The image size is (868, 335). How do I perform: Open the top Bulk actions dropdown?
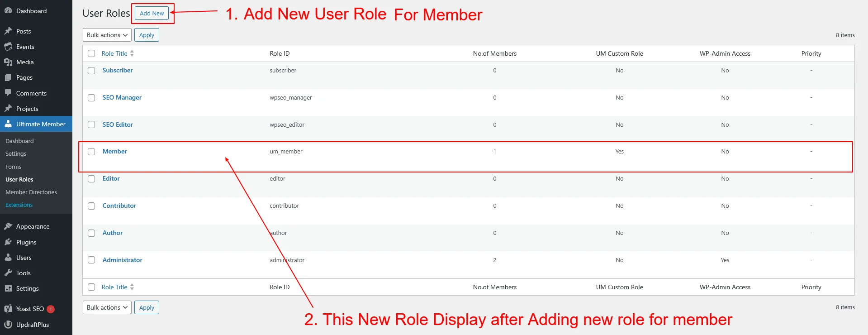tap(107, 35)
